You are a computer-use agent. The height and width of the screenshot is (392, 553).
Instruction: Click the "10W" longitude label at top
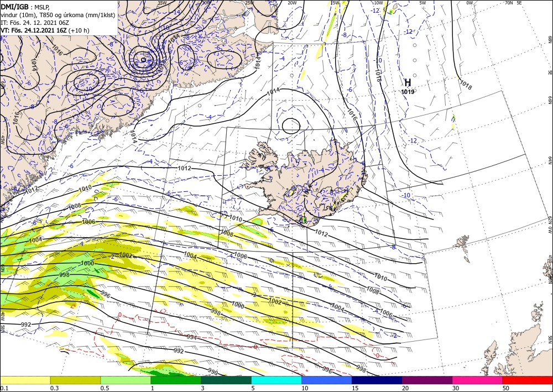coord(378,3)
